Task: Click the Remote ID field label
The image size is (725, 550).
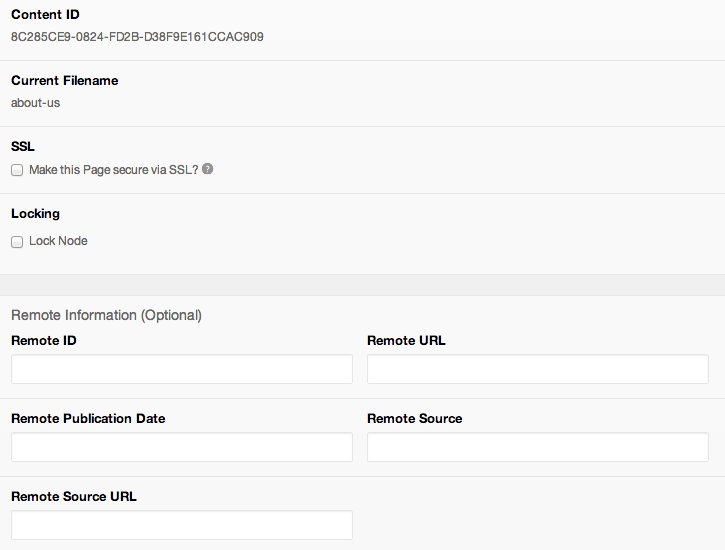Action: tap(44, 341)
